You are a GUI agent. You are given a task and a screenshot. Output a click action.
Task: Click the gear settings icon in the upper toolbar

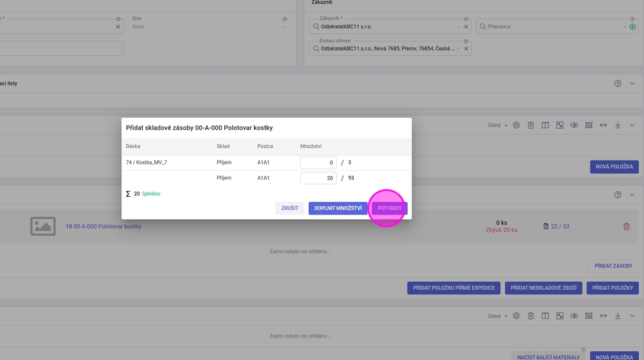516,125
